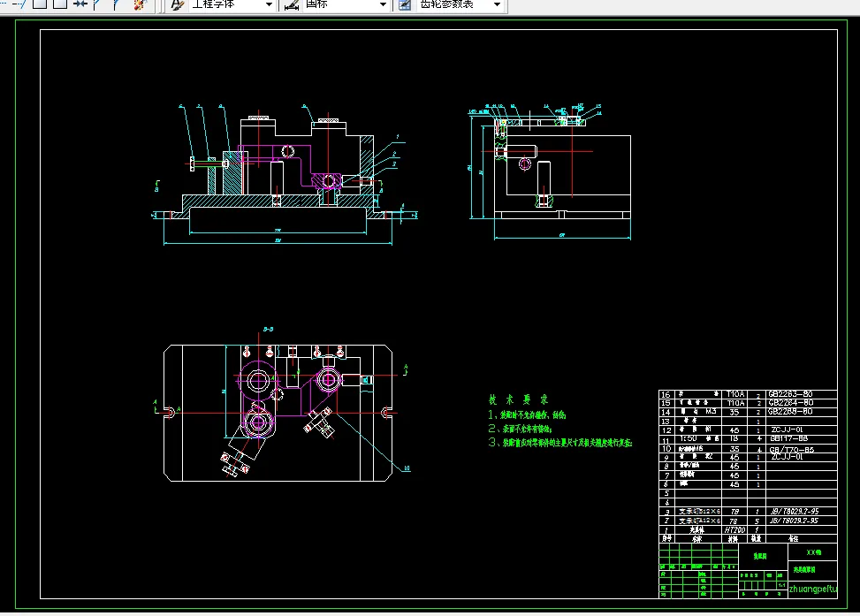The width and height of the screenshot is (860, 616).
Task: Click the zhuangpeitu text in the title block
Action: [x=813, y=589]
